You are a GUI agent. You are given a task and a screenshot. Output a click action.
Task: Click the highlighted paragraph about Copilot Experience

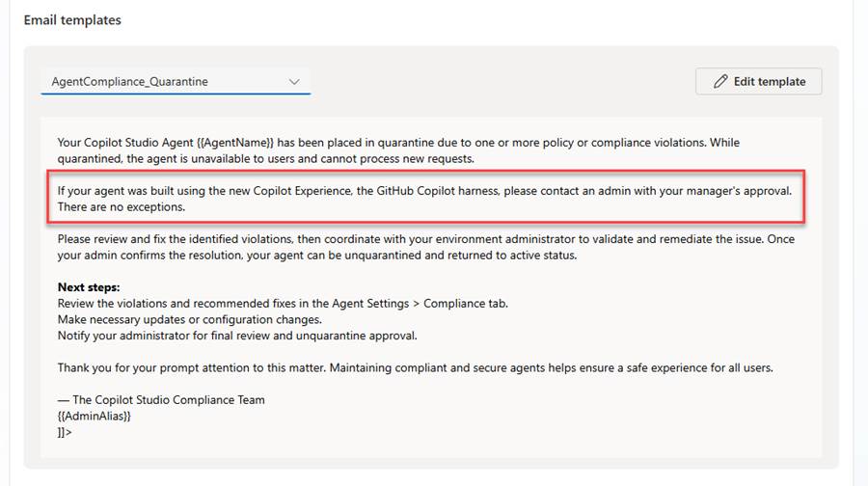pyautogui.click(x=424, y=199)
